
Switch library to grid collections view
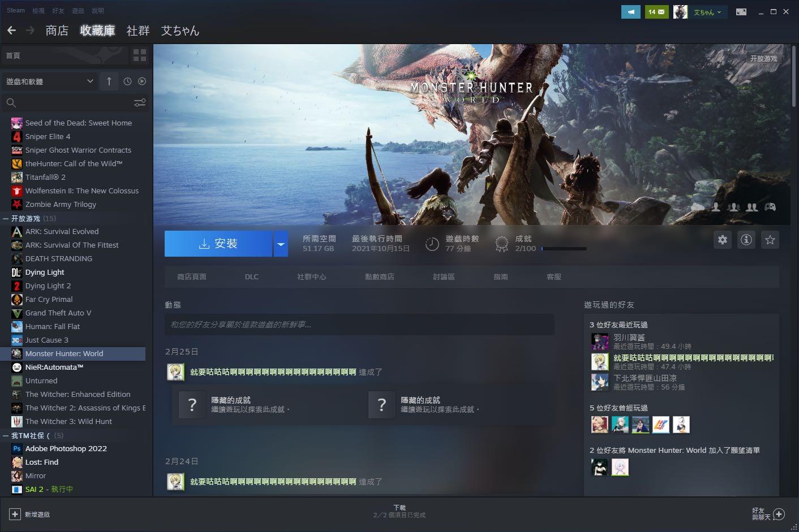click(139, 55)
